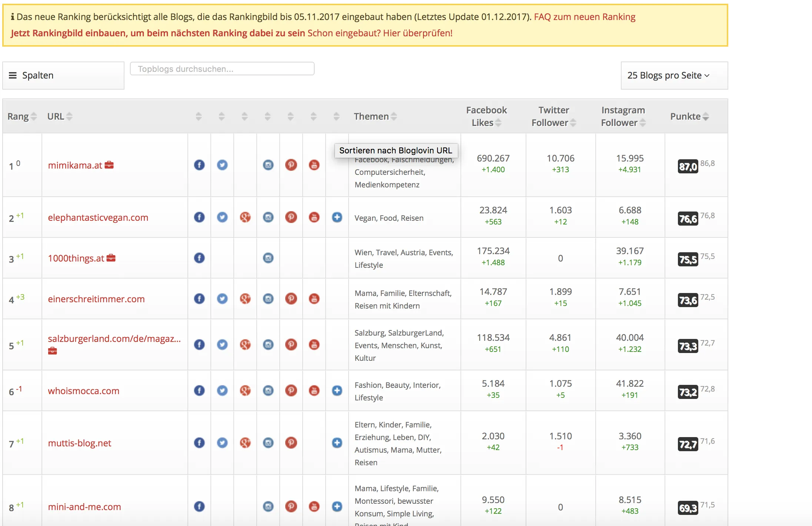Viewport: 812px width, 526px height.
Task: Sort by Instagram Follower header
Action: (x=623, y=116)
